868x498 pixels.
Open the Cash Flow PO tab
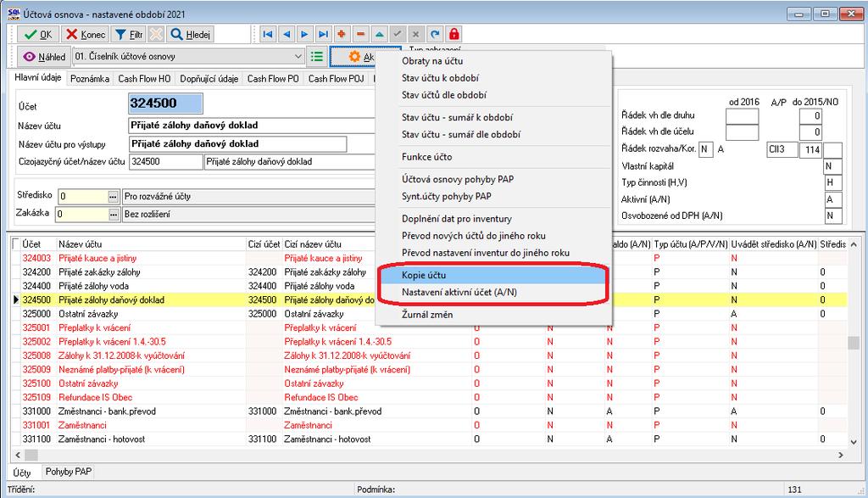(x=273, y=79)
